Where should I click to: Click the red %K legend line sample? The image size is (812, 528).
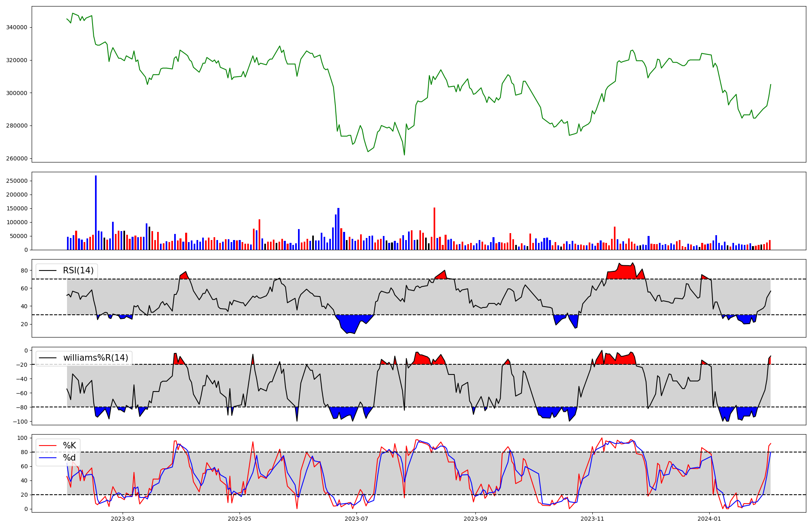click(48, 446)
